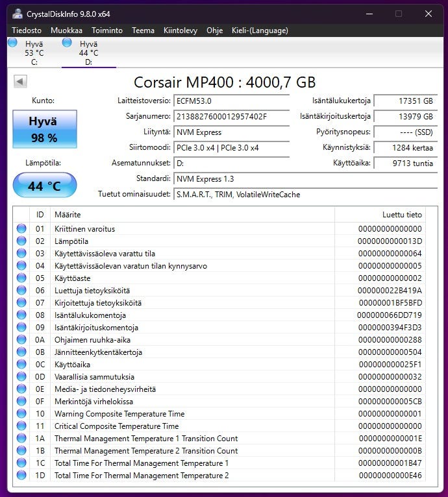
Task: Click the status orb for attribute 0C Käyttöaika
Action: [x=21, y=364]
